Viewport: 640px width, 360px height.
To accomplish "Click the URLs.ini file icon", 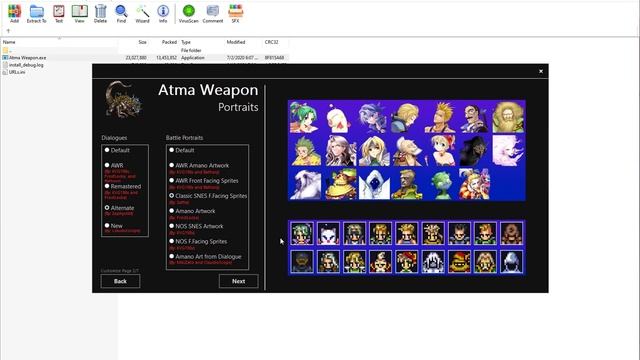I will pyautogui.click(x=5, y=72).
